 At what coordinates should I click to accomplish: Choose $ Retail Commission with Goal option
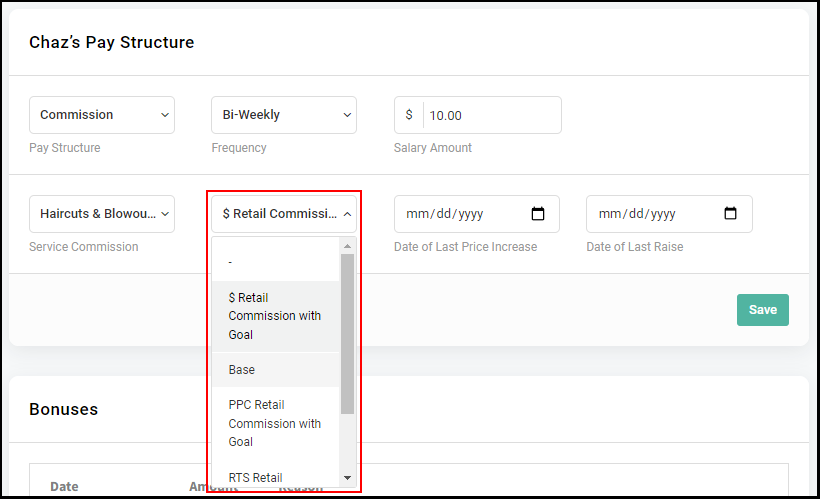click(276, 316)
